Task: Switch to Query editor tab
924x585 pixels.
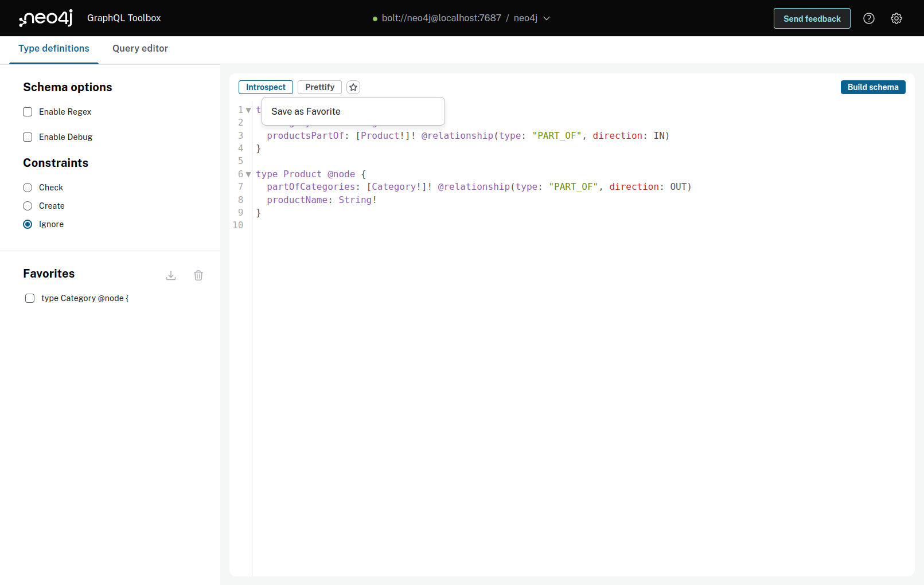Action: coord(140,49)
